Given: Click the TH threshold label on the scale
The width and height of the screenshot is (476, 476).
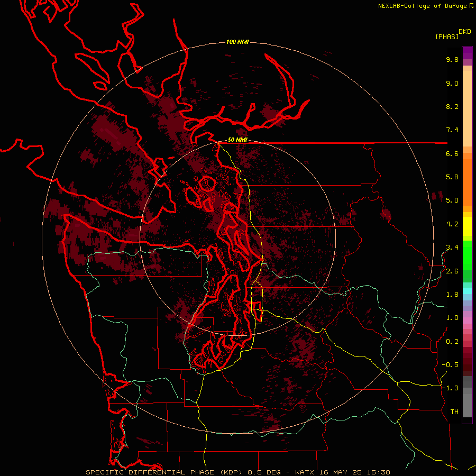Looking at the screenshot, I should coord(454,412).
